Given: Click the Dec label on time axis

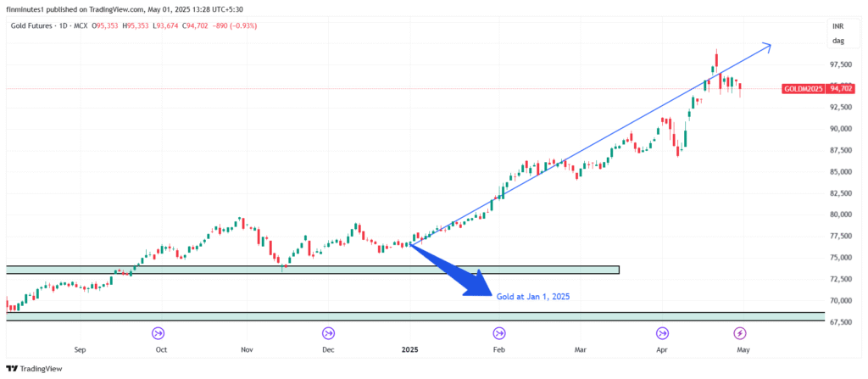Looking at the screenshot, I should tap(328, 350).
